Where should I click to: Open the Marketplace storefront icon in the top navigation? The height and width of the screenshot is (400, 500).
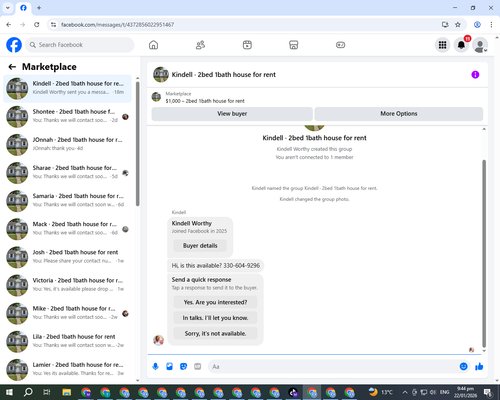click(x=294, y=45)
